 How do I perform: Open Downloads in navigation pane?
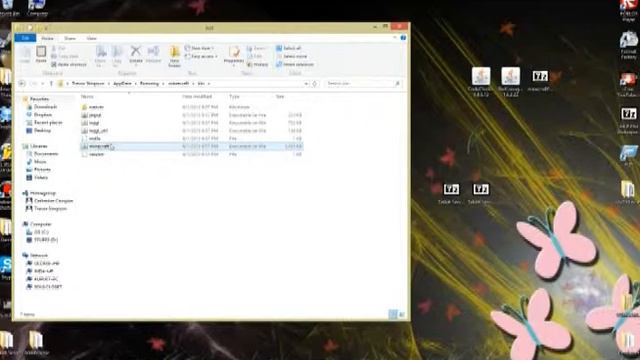coord(42,107)
